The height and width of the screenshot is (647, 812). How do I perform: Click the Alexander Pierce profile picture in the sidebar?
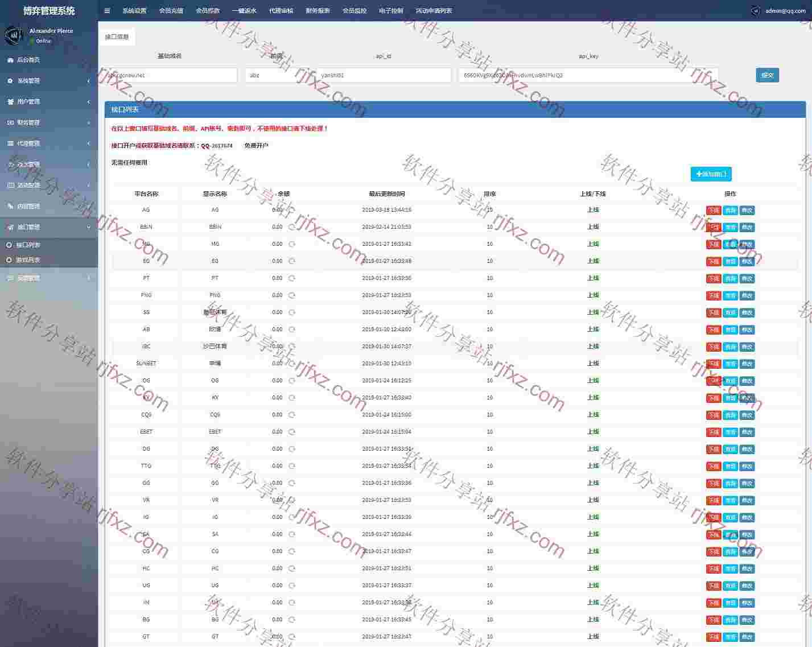pyautogui.click(x=14, y=35)
